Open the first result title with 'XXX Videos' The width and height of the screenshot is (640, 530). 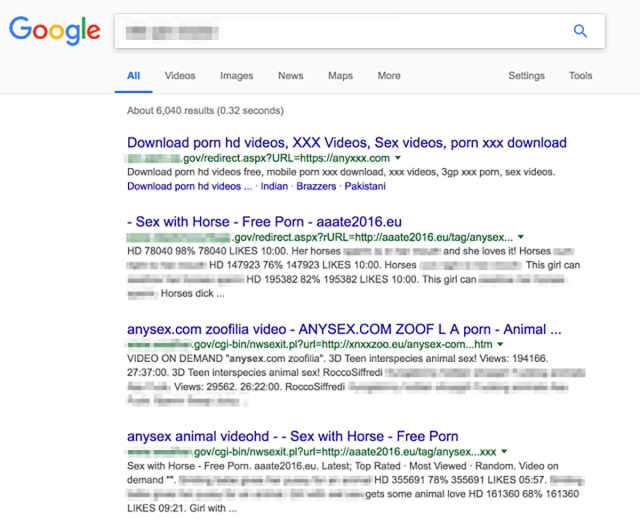[347, 143]
